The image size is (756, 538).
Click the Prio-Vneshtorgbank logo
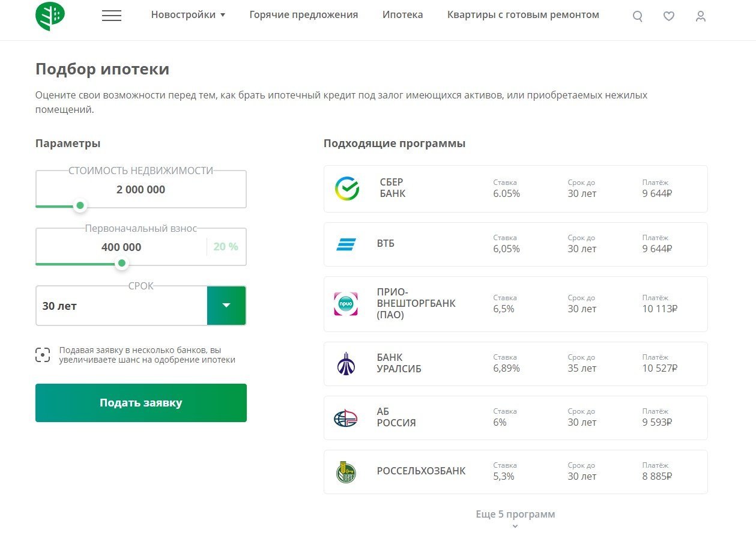point(346,304)
